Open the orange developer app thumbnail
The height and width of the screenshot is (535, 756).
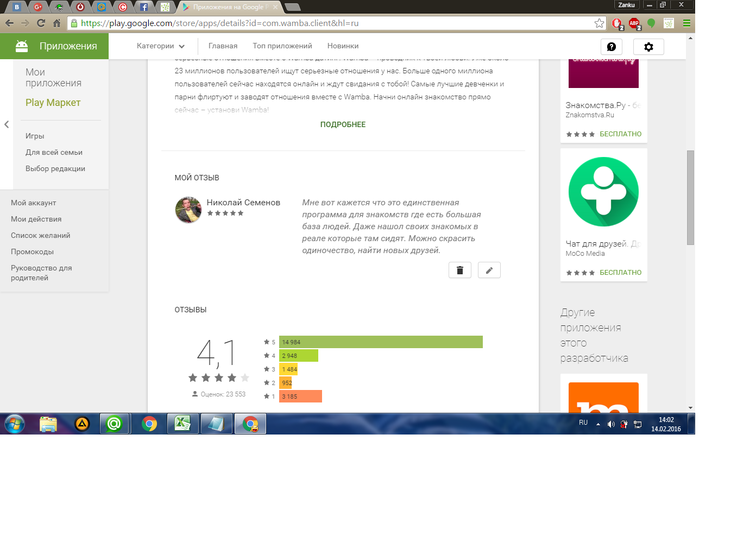click(603, 398)
